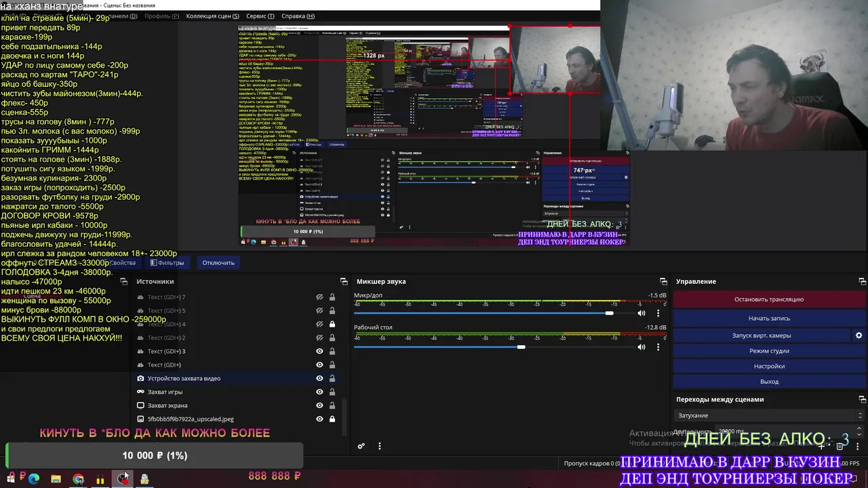
Task: Select Текст (GDI+) source row
Action: [x=237, y=365]
